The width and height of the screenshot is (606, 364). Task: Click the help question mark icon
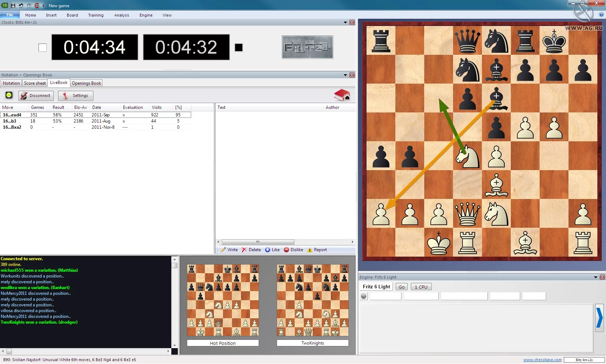(x=601, y=15)
